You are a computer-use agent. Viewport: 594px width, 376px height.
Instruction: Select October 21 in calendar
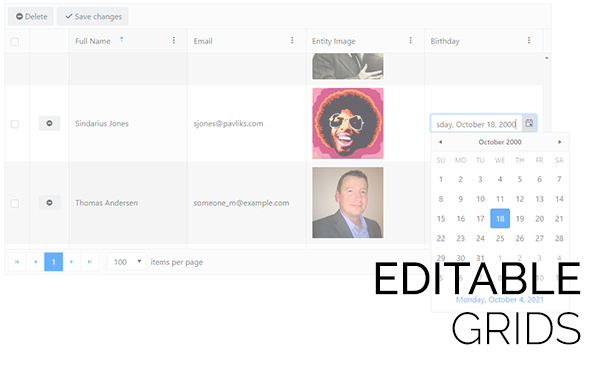[x=559, y=218]
